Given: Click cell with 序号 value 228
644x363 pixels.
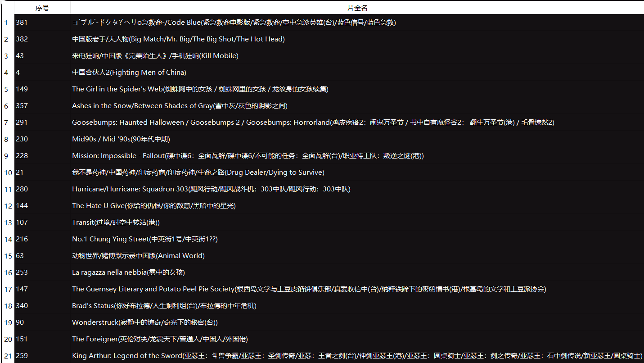Looking at the screenshot, I should (x=42, y=156).
